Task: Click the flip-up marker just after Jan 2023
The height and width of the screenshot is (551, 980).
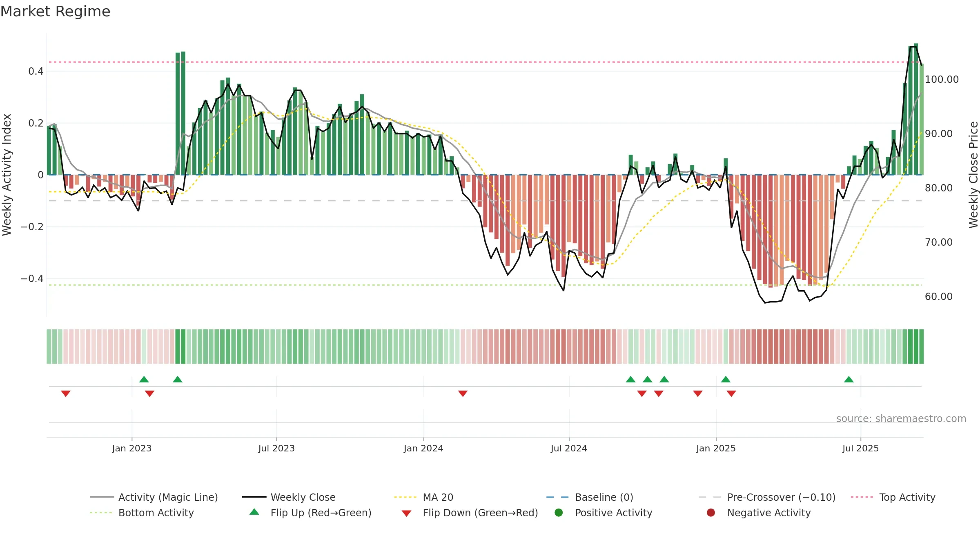Action: click(x=144, y=379)
